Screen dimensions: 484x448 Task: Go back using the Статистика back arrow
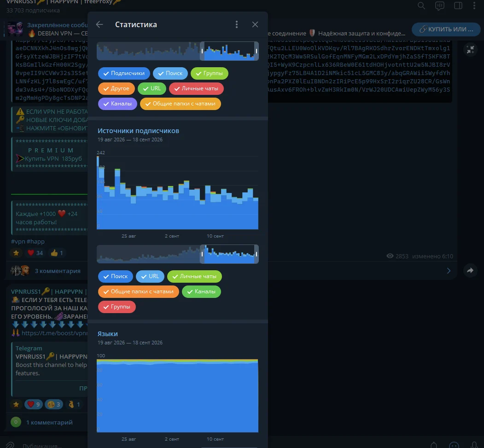(99, 24)
